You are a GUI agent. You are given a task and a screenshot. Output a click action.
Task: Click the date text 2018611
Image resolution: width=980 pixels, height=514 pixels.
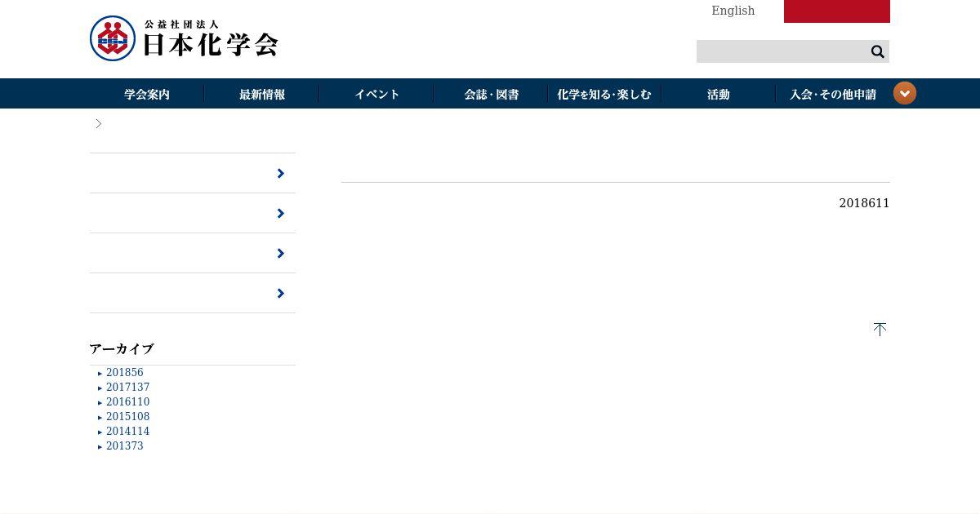coord(864,203)
